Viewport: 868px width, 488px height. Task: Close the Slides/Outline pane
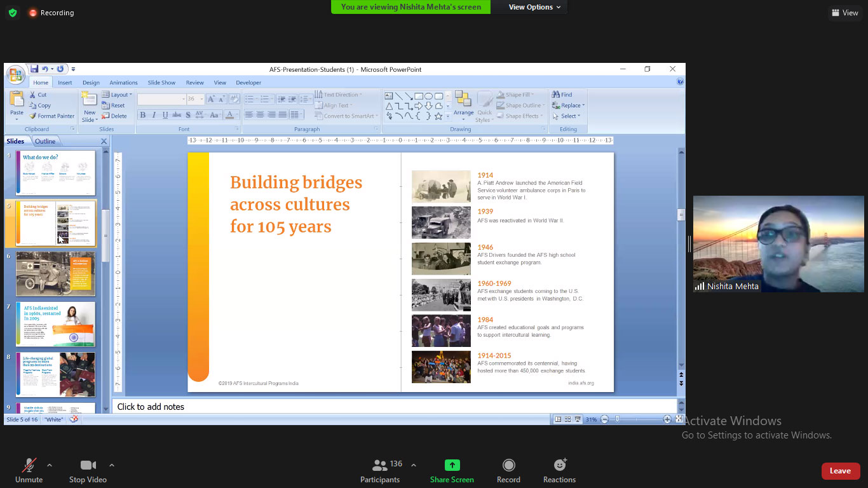coord(104,141)
